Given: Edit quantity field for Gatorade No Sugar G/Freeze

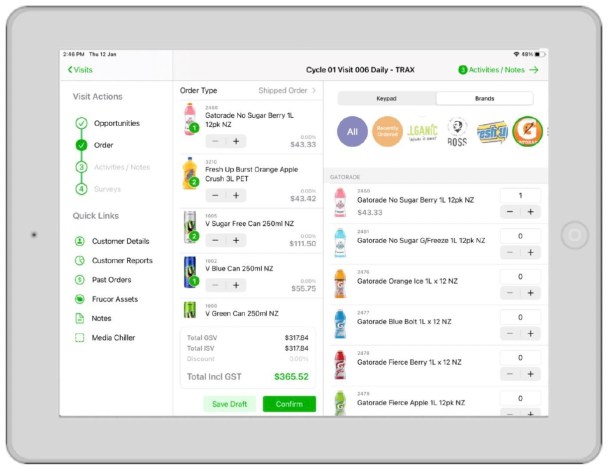Looking at the screenshot, I should (520, 236).
